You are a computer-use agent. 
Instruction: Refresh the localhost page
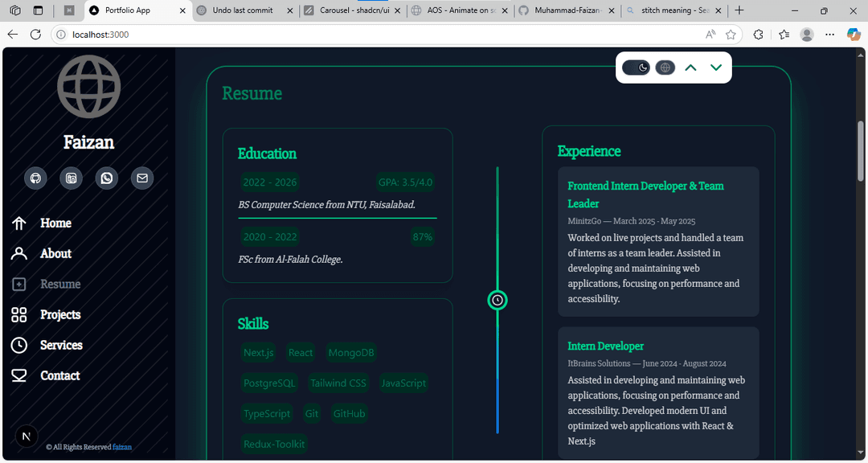(x=36, y=35)
